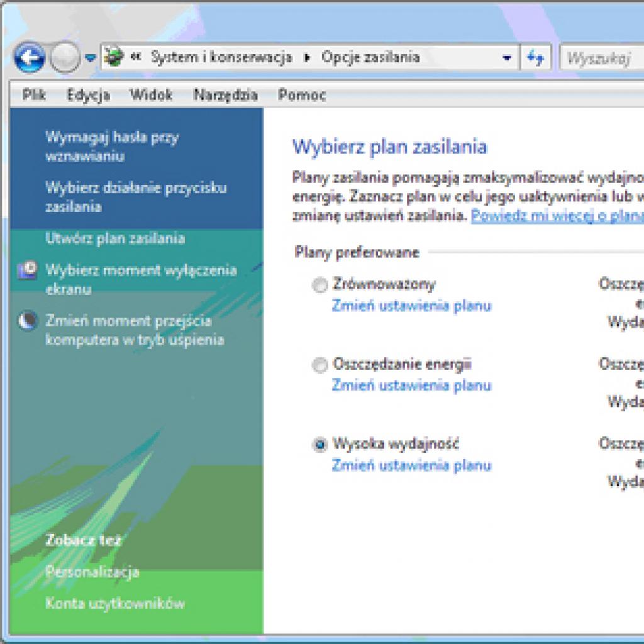This screenshot has width=644, height=644.
Task: Change plan settings under Wysoka wydajność
Action: pos(411,466)
